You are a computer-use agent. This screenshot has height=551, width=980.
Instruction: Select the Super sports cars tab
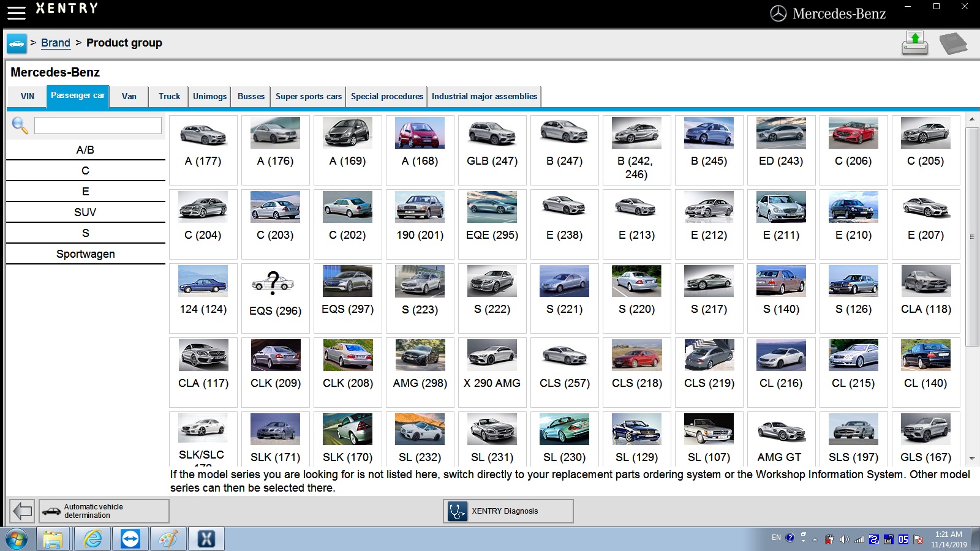(x=309, y=96)
